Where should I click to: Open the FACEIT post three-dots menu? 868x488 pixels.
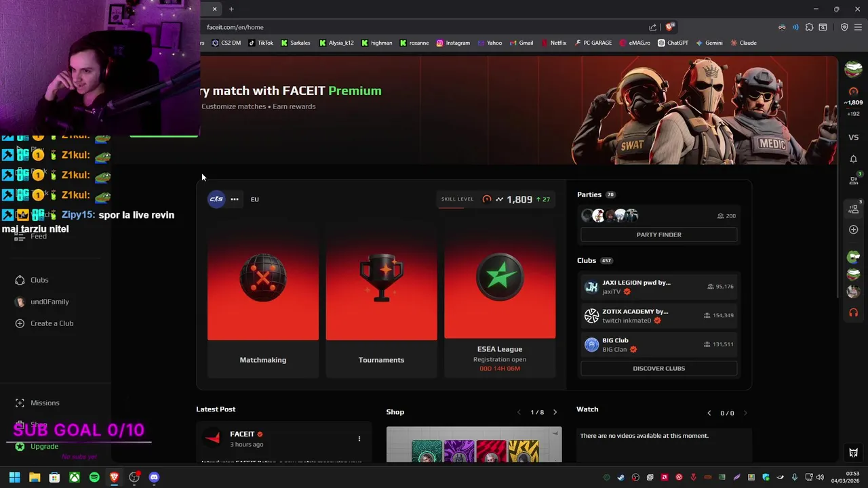[x=359, y=439]
